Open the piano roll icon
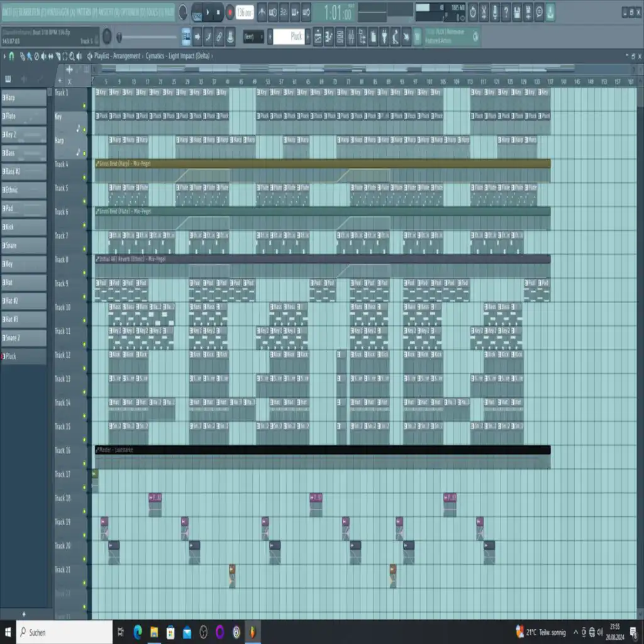The image size is (644, 644). 329,37
